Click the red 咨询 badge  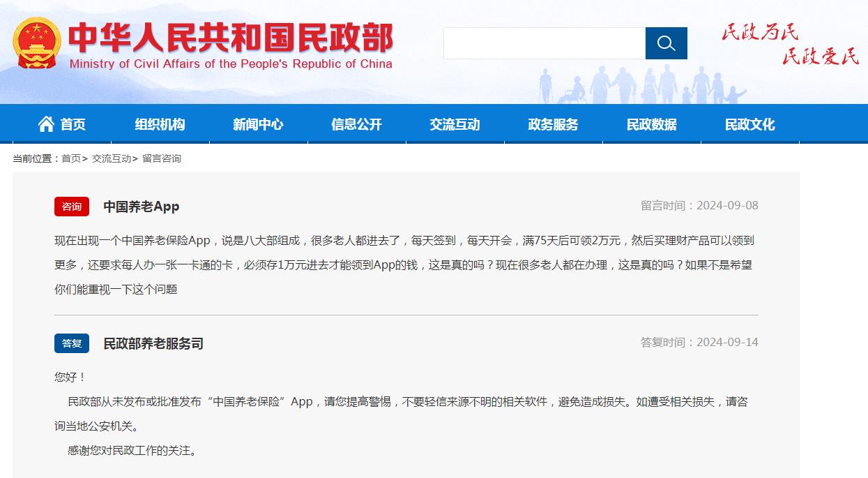pyautogui.click(x=72, y=207)
